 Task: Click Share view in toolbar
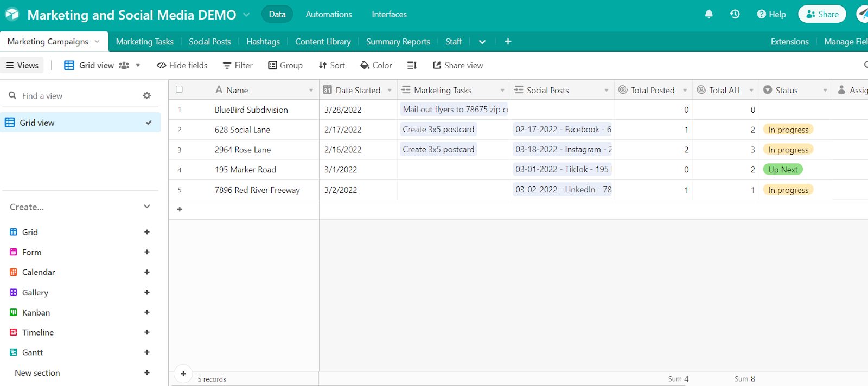(x=458, y=66)
